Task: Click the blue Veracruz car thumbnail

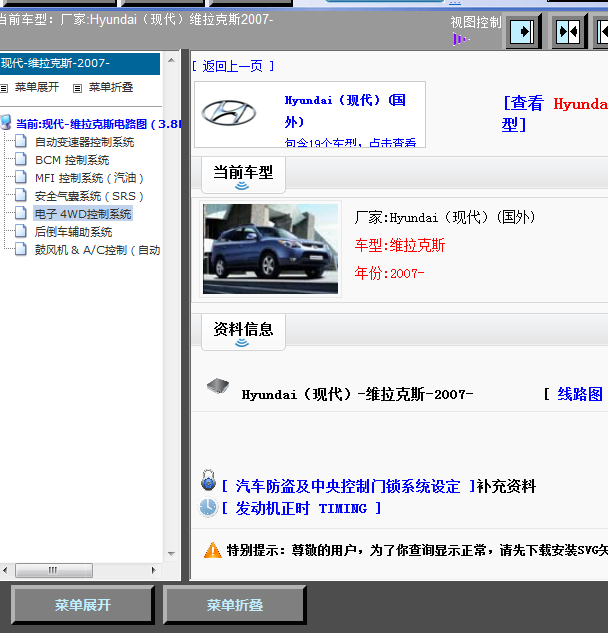Action: (x=270, y=249)
